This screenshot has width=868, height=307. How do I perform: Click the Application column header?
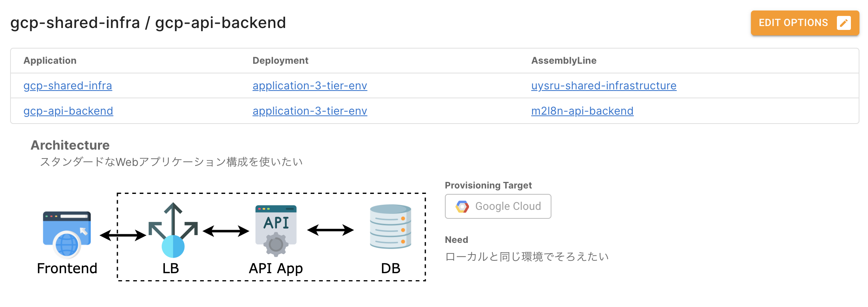50,61
